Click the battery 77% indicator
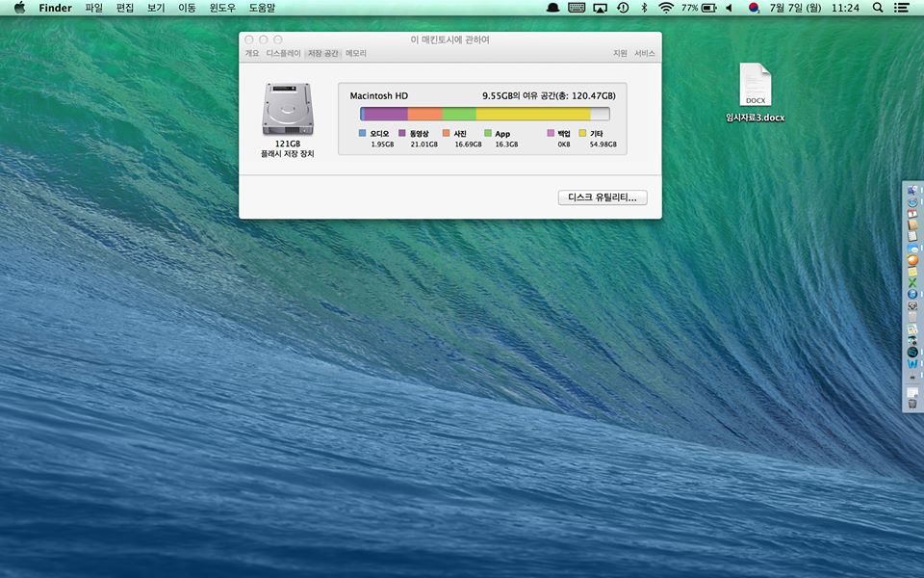The width and height of the screenshot is (924, 578). tap(700, 8)
